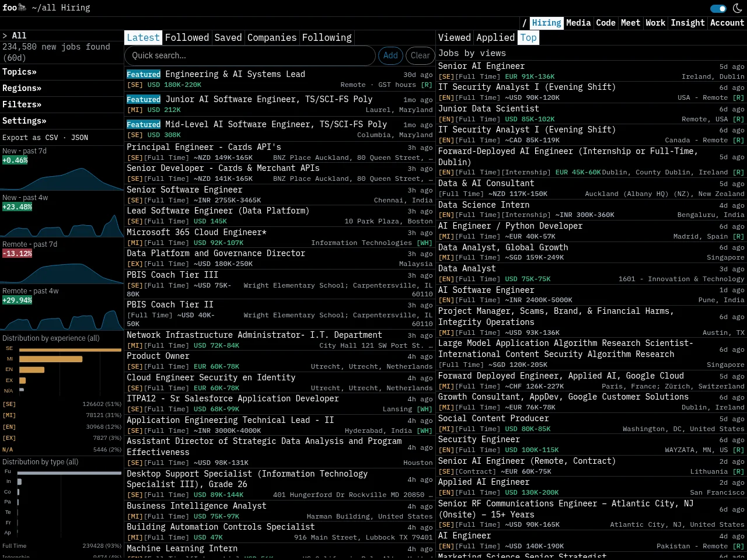Open the Account section
The image size is (747, 560).
tap(727, 23)
